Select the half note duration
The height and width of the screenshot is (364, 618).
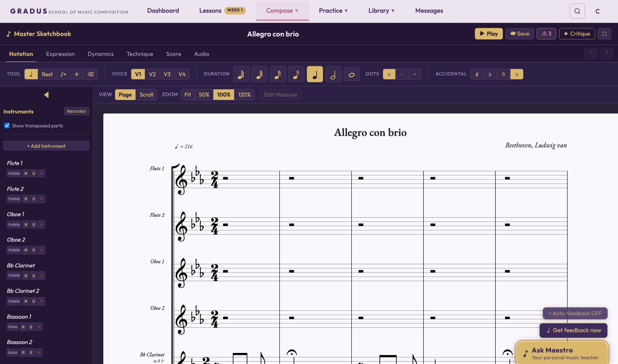pyautogui.click(x=333, y=74)
